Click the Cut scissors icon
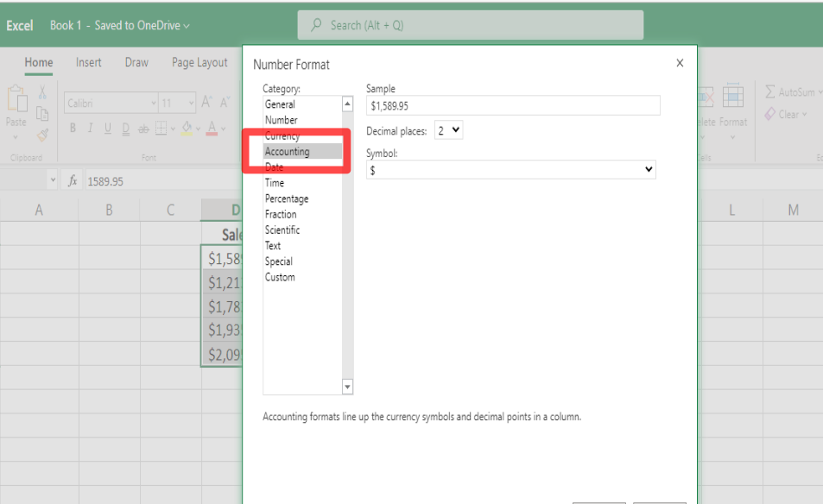 click(x=42, y=93)
